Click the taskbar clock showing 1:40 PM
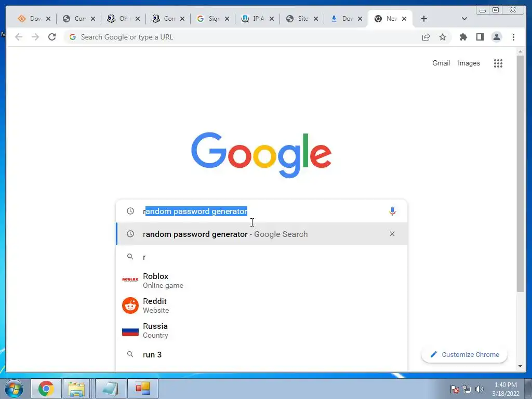Viewport: 532px width, 399px height. (x=506, y=389)
